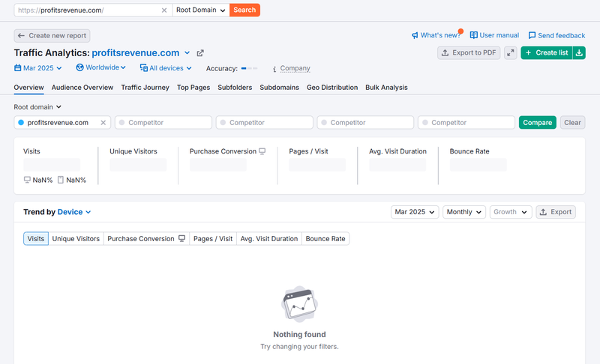Screen dimensions: 600x364
Task: Open the Bulk Analysis tab
Action: [x=386, y=88]
